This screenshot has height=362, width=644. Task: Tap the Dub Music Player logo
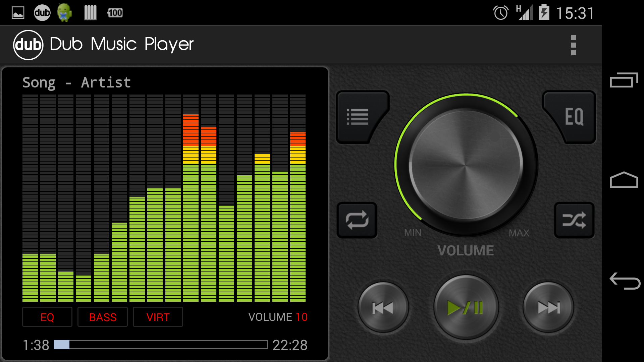pos(29,44)
